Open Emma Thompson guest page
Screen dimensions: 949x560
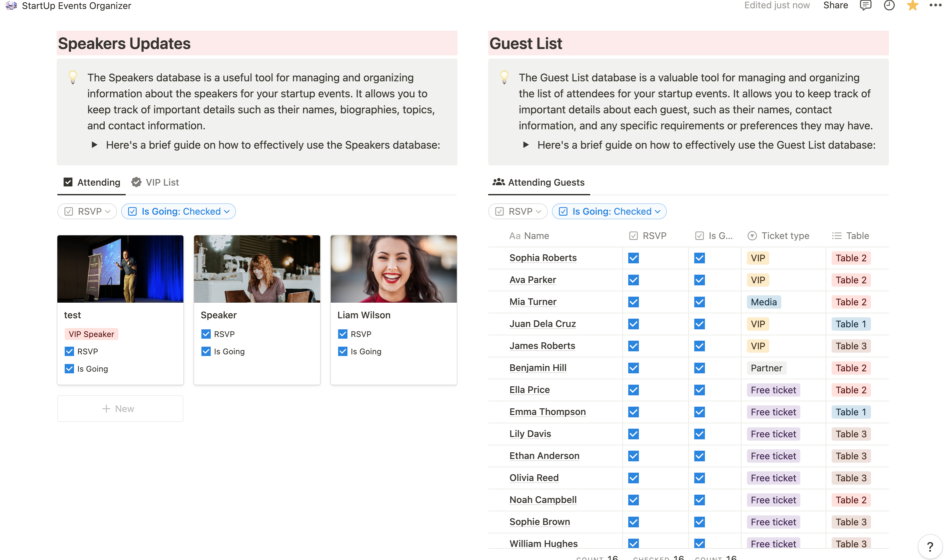tap(547, 412)
